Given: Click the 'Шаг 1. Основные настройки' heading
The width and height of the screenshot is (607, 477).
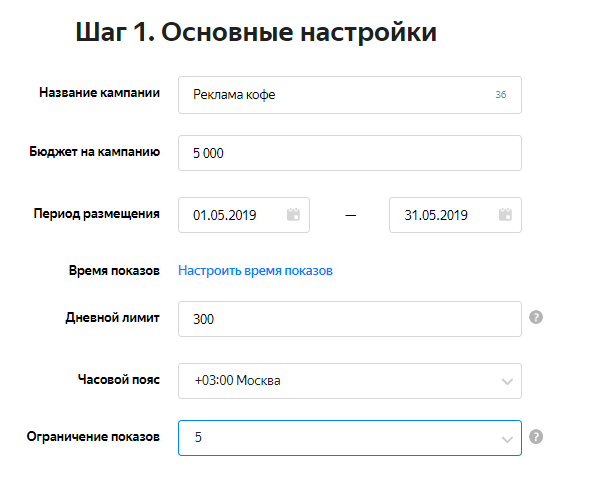Looking at the screenshot, I should point(256,33).
